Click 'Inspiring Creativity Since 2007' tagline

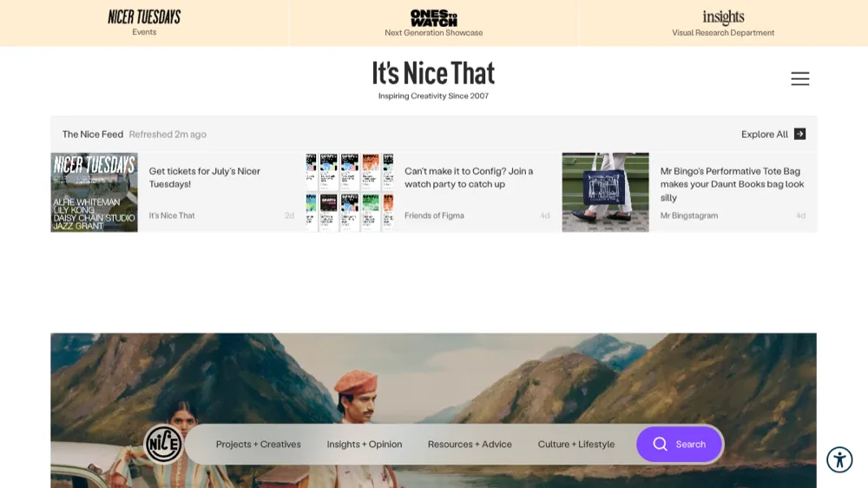[x=433, y=96]
